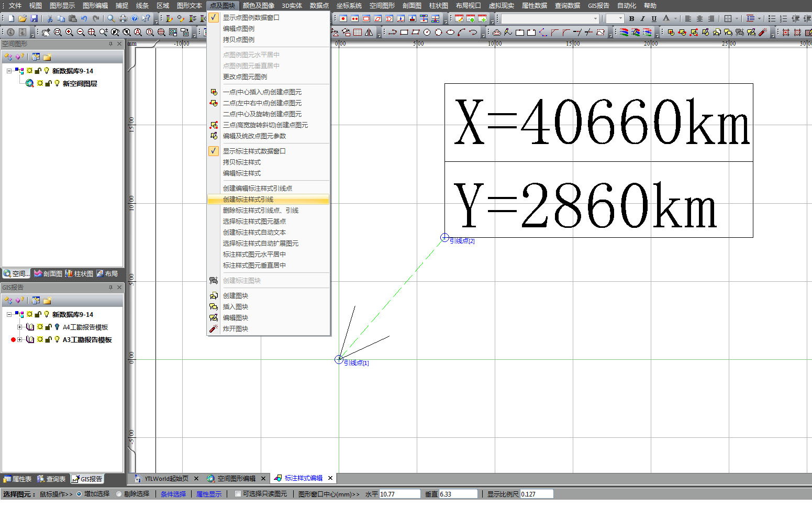Switch to YTLWorld起始页 tab
The image size is (812, 507).
click(166, 478)
